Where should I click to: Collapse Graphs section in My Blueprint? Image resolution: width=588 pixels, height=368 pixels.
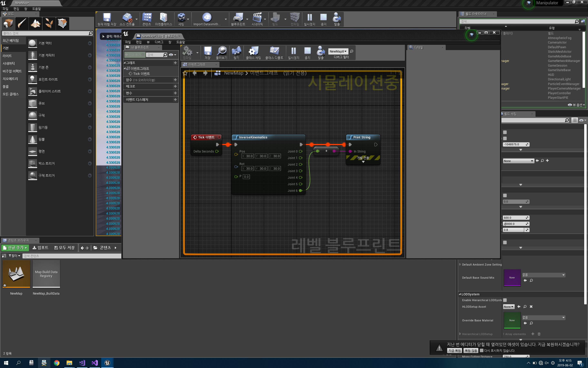[125, 63]
